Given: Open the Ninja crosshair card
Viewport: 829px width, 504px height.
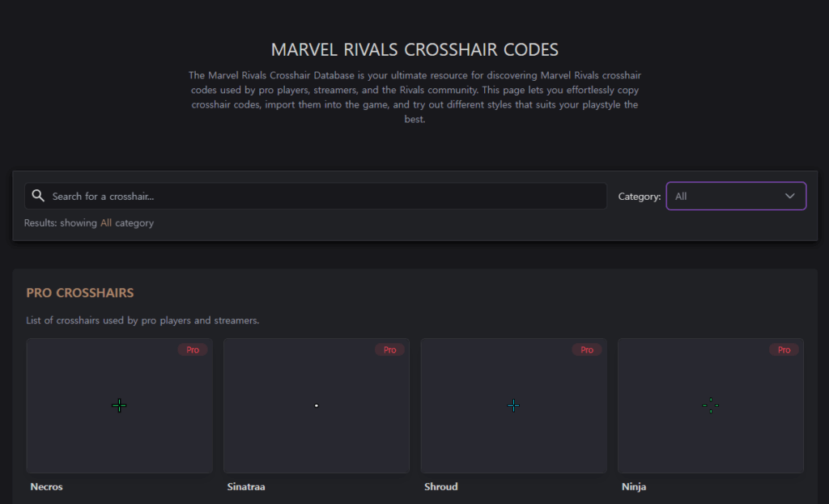Looking at the screenshot, I should (711, 406).
